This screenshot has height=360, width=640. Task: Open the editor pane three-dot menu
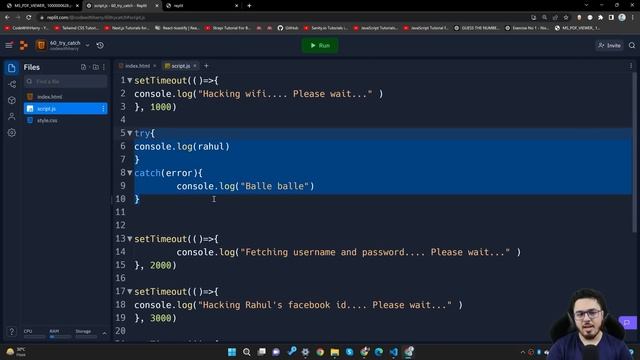pos(631,66)
